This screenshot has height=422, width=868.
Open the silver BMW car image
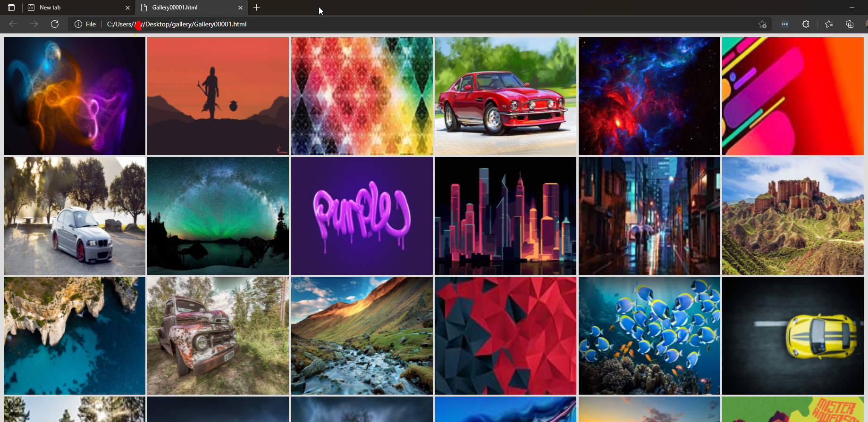(75, 216)
